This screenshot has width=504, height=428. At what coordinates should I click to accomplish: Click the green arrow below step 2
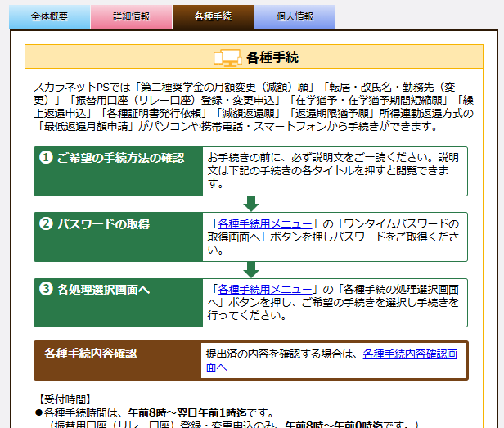(251, 269)
